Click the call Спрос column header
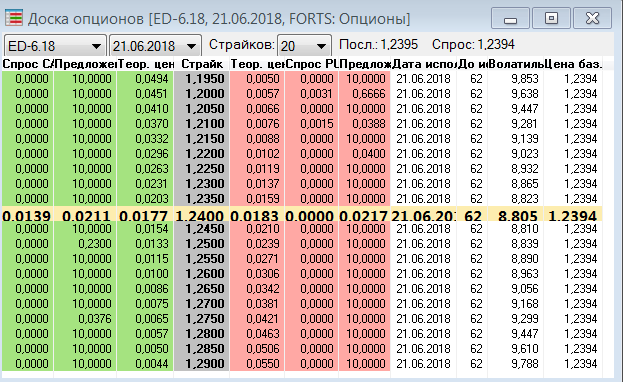 pyautogui.click(x=27, y=64)
